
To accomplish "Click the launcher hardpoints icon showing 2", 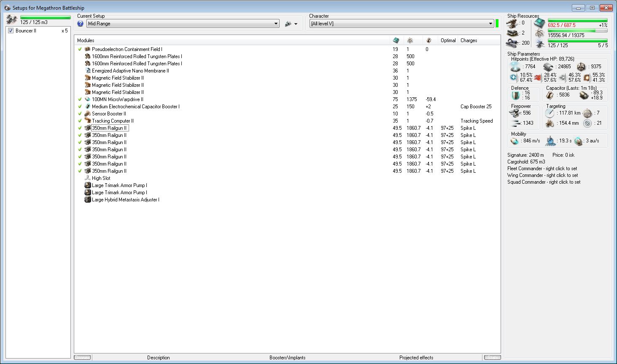I will (512, 33).
